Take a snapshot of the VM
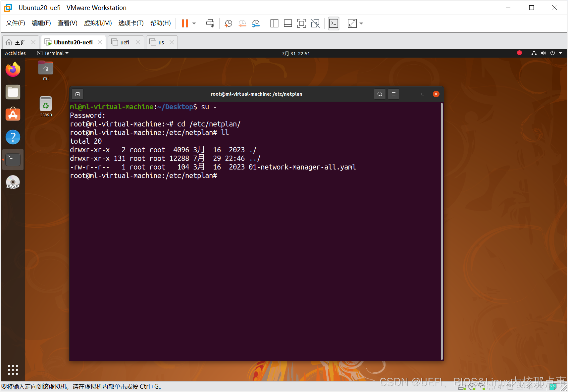This screenshot has width=568, height=392. [228, 23]
